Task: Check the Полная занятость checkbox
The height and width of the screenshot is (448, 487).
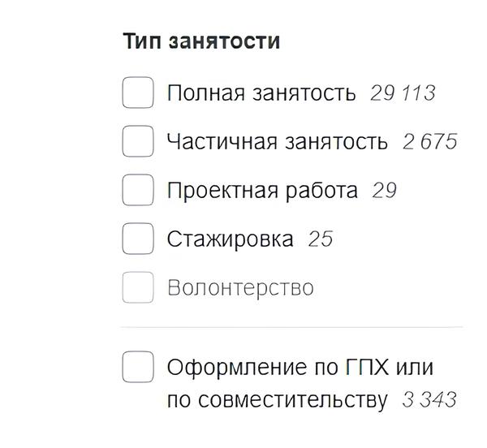Action: [x=138, y=93]
